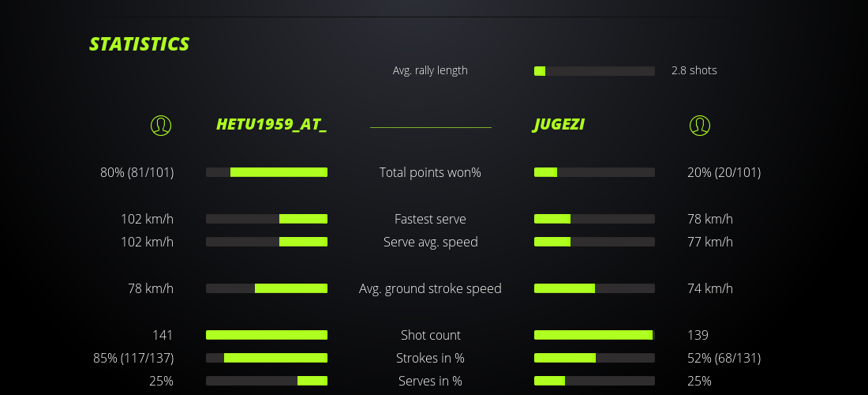Screen dimensions: 868x395
Task: Click the 2.8 shots value
Action: point(694,70)
